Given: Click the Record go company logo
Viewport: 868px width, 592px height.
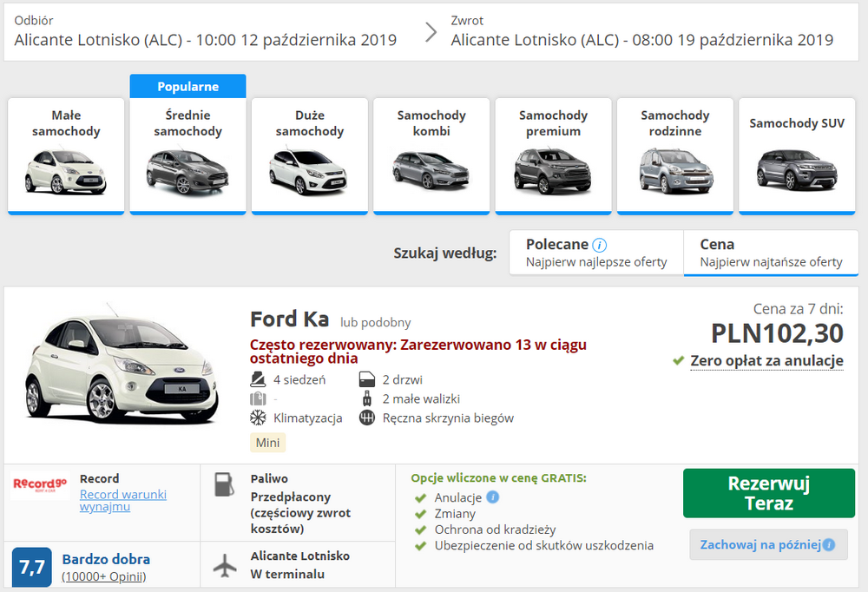Looking at the screenshot, I should (40, 485).
